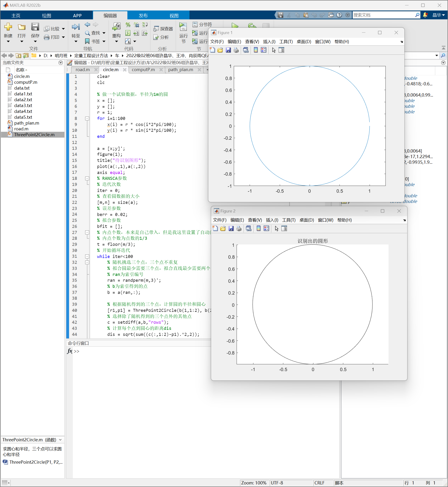The height and width of the screenshot is (487, 448).
Task: Click Figure 1 insert legend icon
Action: point(263,50)
